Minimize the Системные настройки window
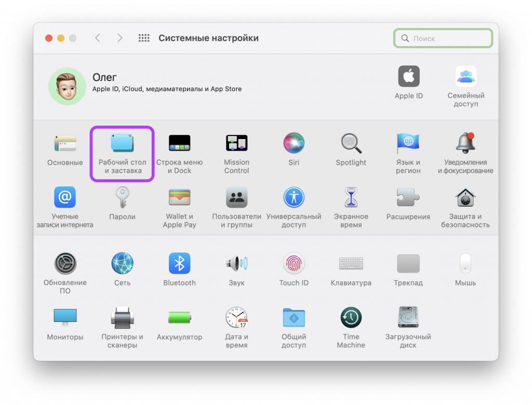 click(61, 38)
